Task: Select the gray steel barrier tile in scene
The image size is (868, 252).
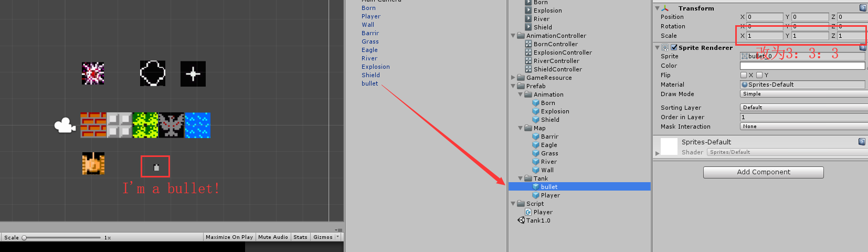Action: click(x=119, y=125)
